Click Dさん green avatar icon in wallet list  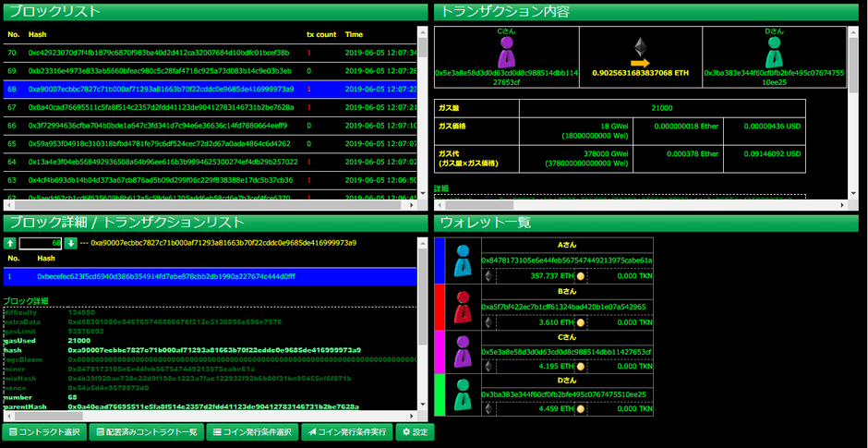tap(463, 394)
